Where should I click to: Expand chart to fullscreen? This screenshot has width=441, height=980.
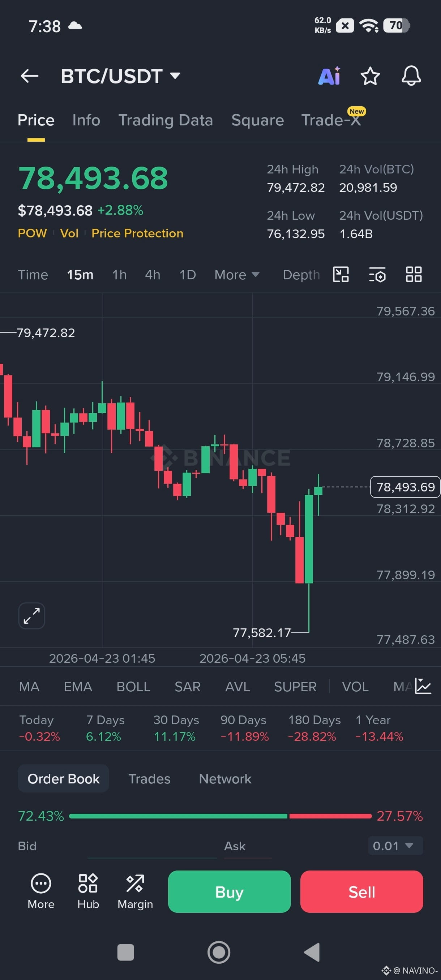[31, 615]
